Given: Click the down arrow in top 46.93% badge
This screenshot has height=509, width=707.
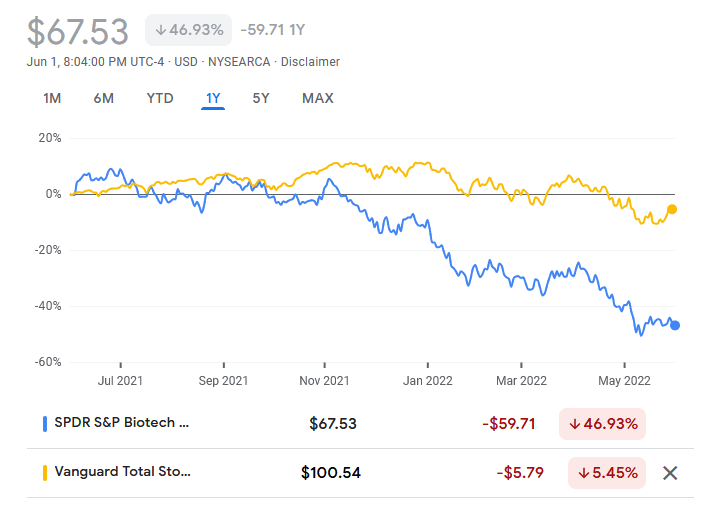Looking at the screenshot, I should coord(162,30).
